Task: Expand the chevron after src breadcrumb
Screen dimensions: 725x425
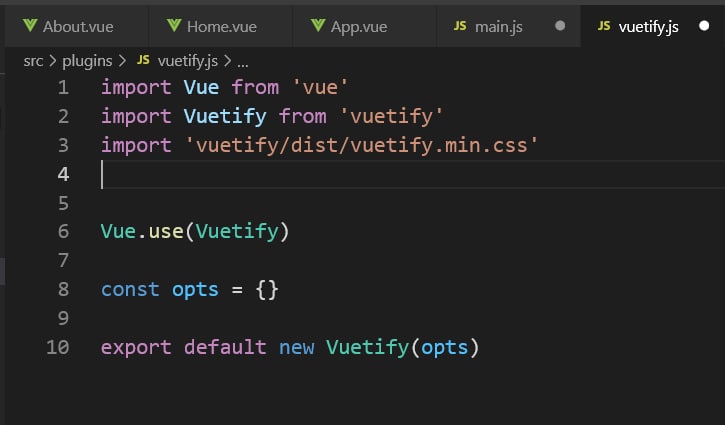Action: pyautogui.click(x=53, y=61)
